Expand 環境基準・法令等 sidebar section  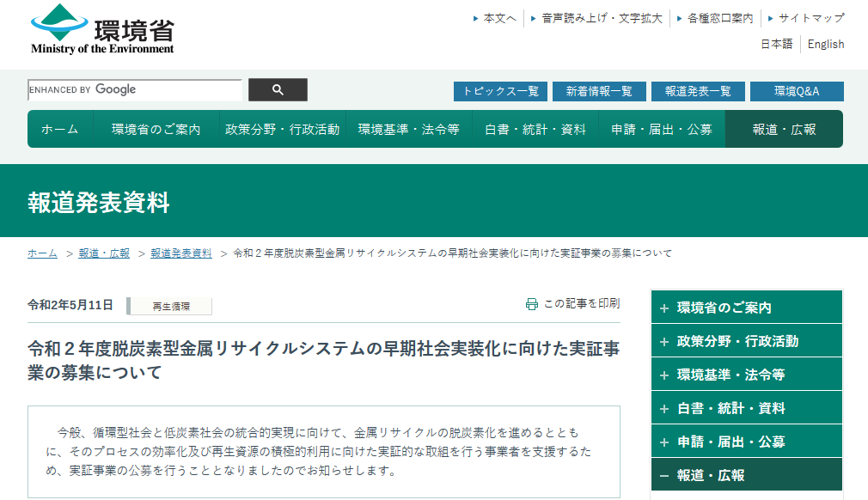(x=746, y=375)
